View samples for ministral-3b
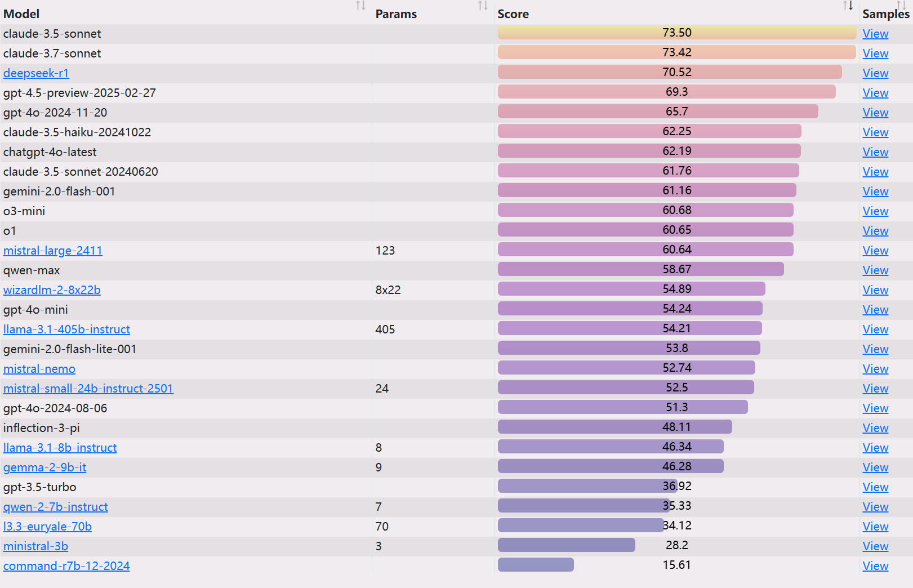Screen dimensions: 913x588 click(x=875, y=546)
